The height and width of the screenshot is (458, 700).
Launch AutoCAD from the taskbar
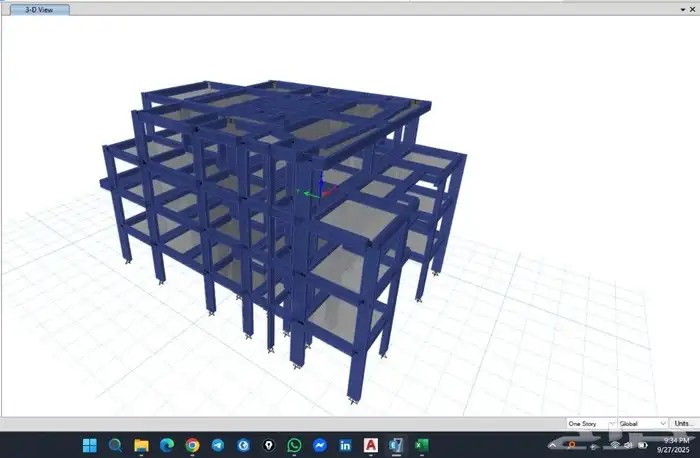tap(371, 445)
